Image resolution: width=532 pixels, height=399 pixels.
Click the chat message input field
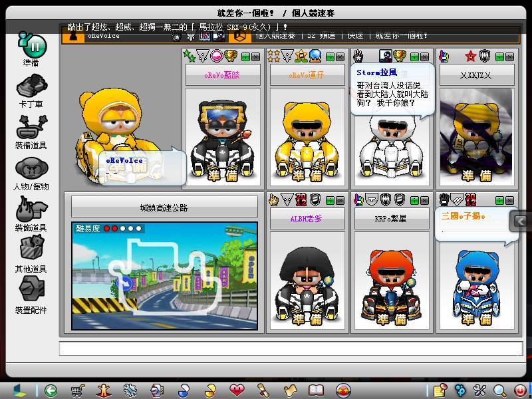coord(291,348)
